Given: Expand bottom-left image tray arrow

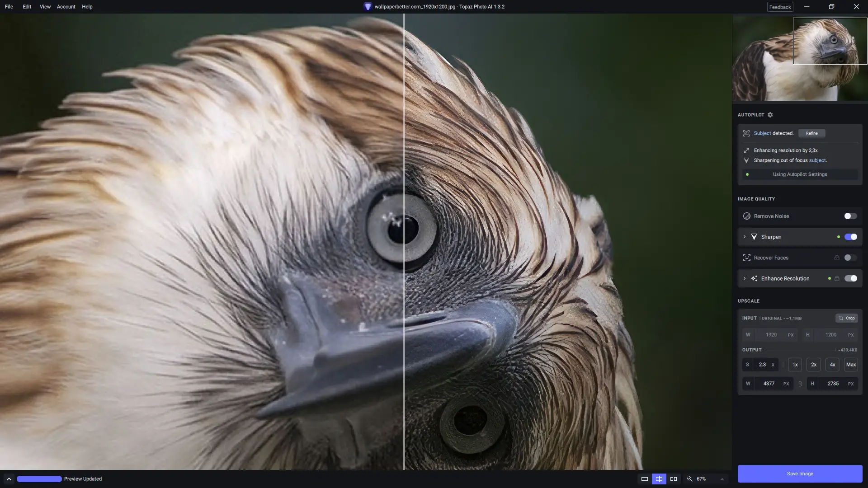Looking at the screenshot, I should coord(9,479).
